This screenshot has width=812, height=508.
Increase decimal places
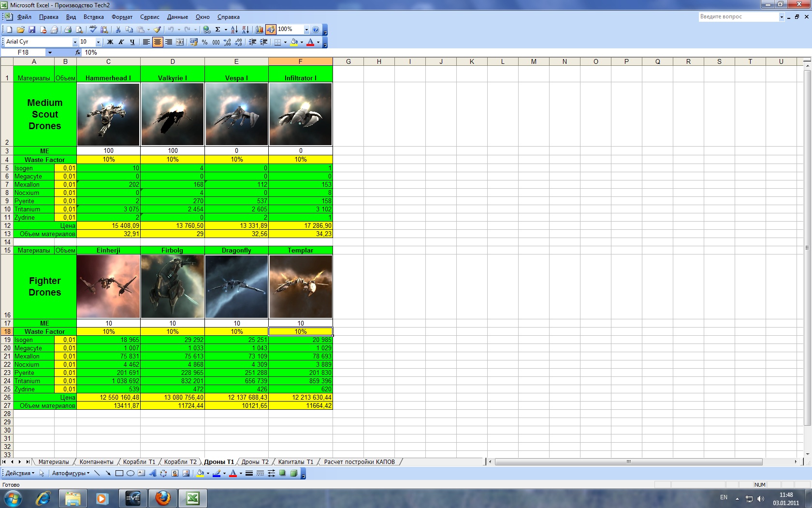pyautogui.click(x=227, y=42)
